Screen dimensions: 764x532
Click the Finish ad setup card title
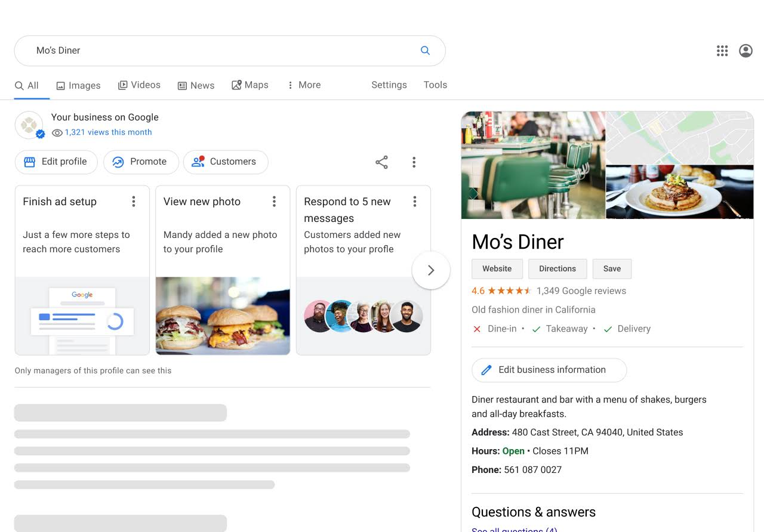pos(60,202)
